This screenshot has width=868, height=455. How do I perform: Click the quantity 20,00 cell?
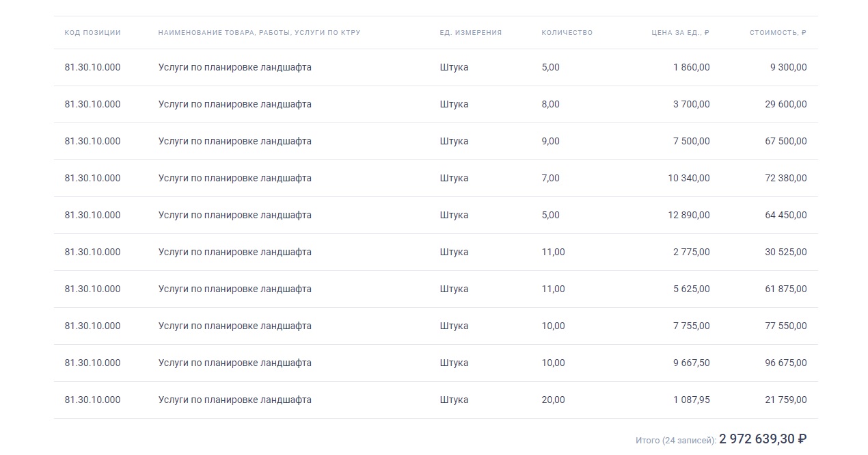pos(553,400)
